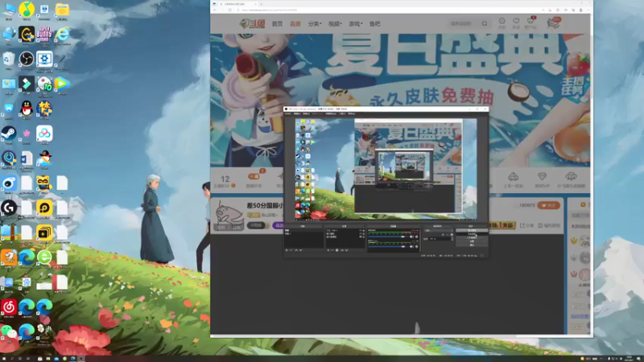
Task: Click the Douyu search magnifier icon
Action: [485, 24]
